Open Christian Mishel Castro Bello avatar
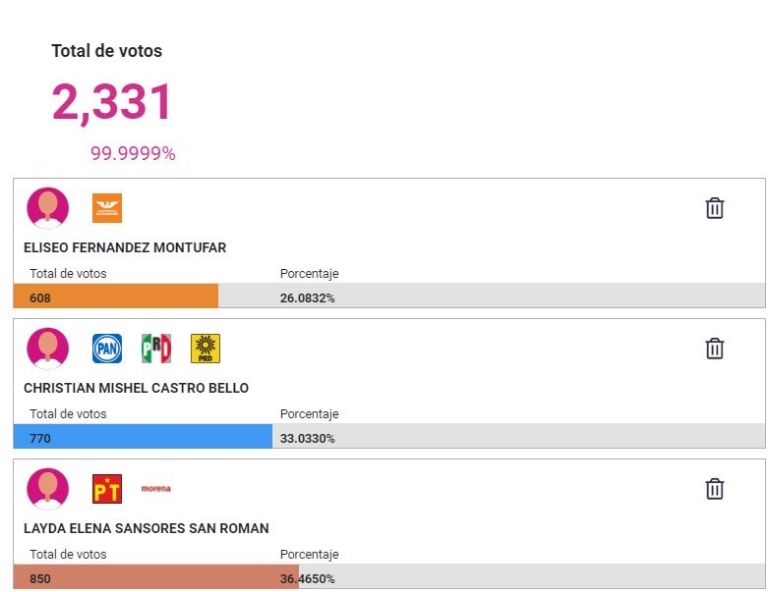 click(x=48, y=349)
